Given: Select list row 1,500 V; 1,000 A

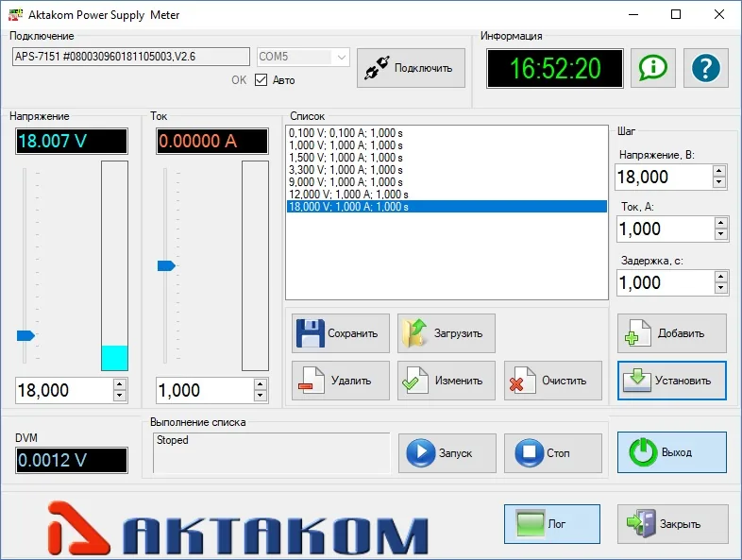Looking at the screenshot, I should pos(447,158).
